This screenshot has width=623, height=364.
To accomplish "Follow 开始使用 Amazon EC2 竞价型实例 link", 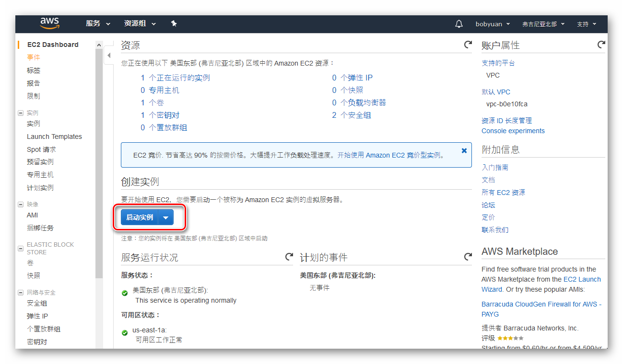I will tap(391, 155).
